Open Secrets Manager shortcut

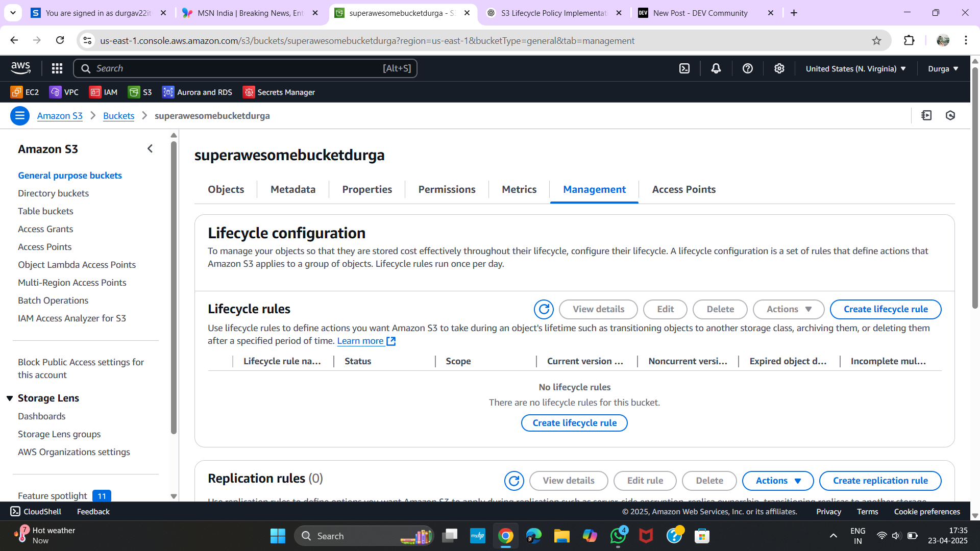tap(279, 92)
